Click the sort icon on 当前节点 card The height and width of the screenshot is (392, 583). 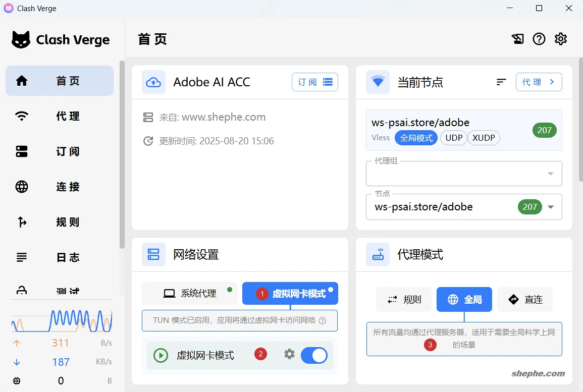[501, 82]
